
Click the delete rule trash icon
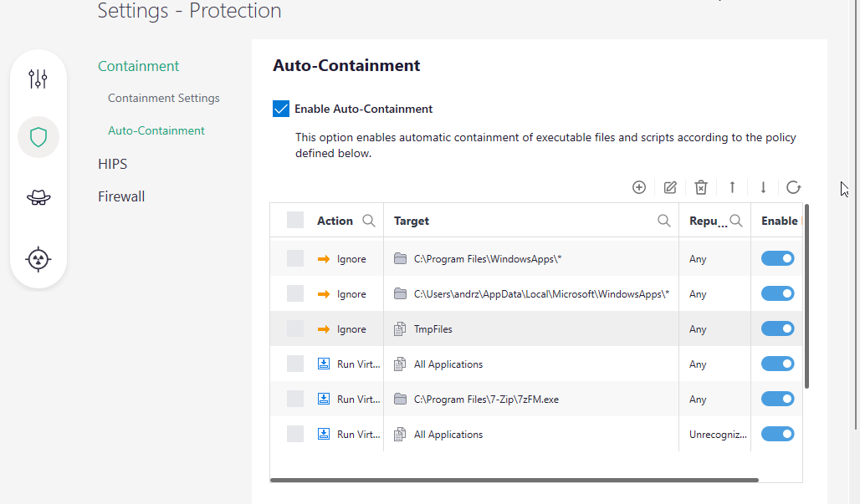[x=701, y=187]
